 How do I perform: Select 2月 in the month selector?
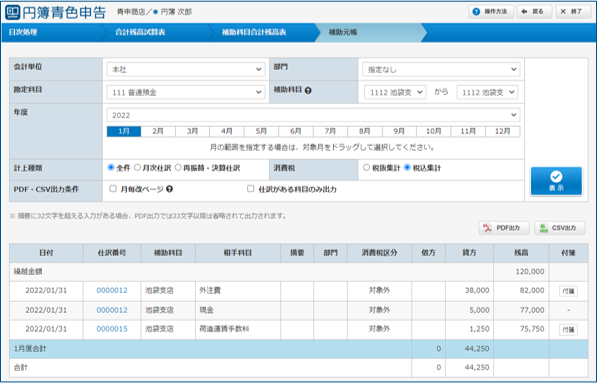(x=158, y=131)
